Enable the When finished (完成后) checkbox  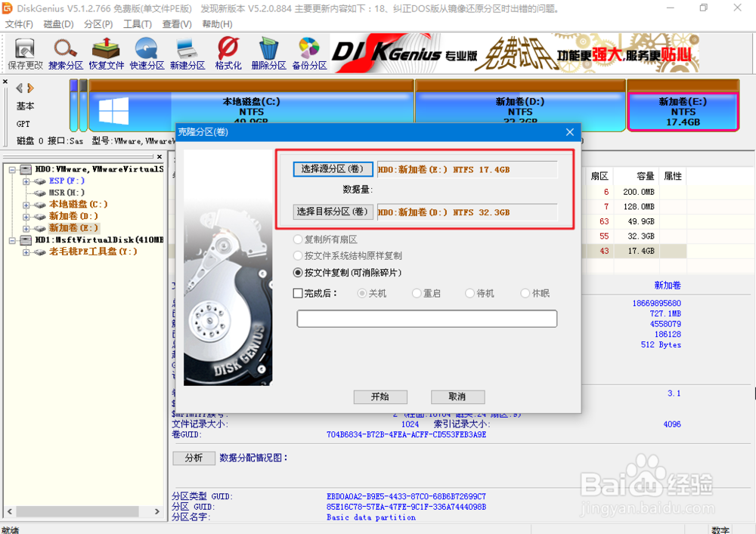point(298,293)
